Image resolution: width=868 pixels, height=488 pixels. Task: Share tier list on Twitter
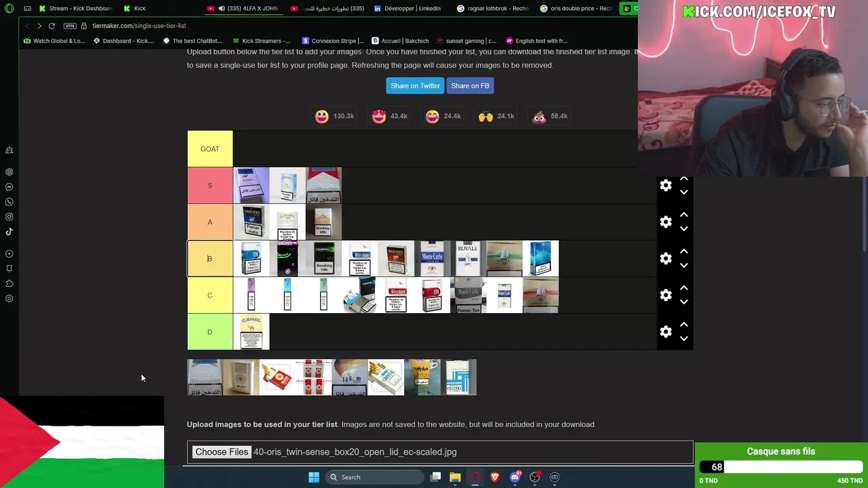415,86
